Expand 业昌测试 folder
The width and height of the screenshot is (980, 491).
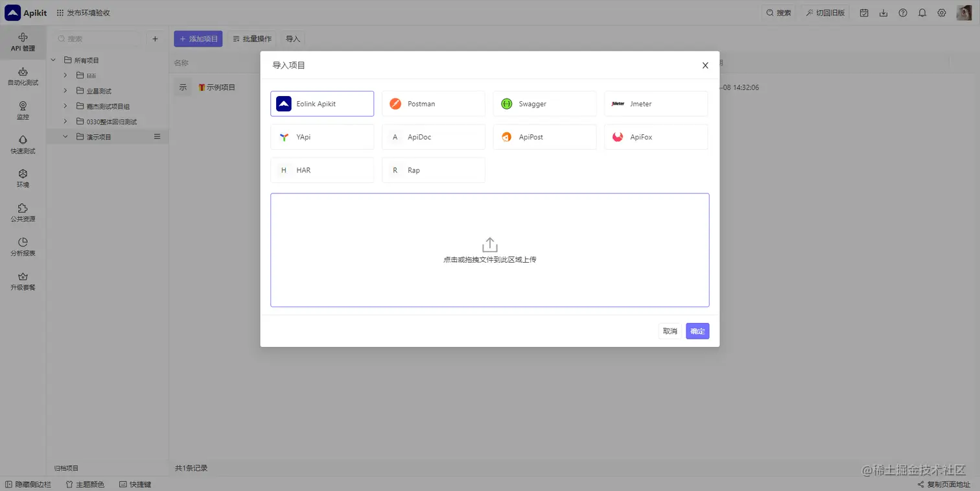pyautogui.click(x=65, y=91)
